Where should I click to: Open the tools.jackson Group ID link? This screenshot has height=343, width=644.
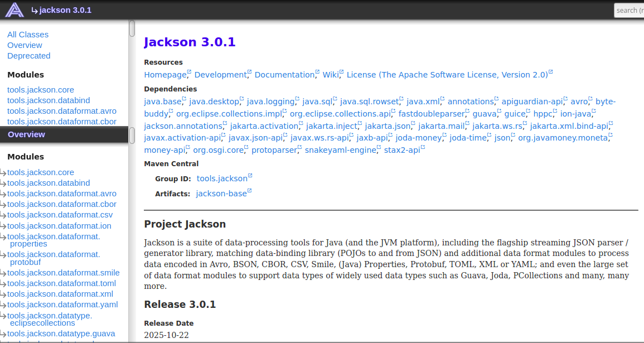pyautogui.click(x=222, y=178)
